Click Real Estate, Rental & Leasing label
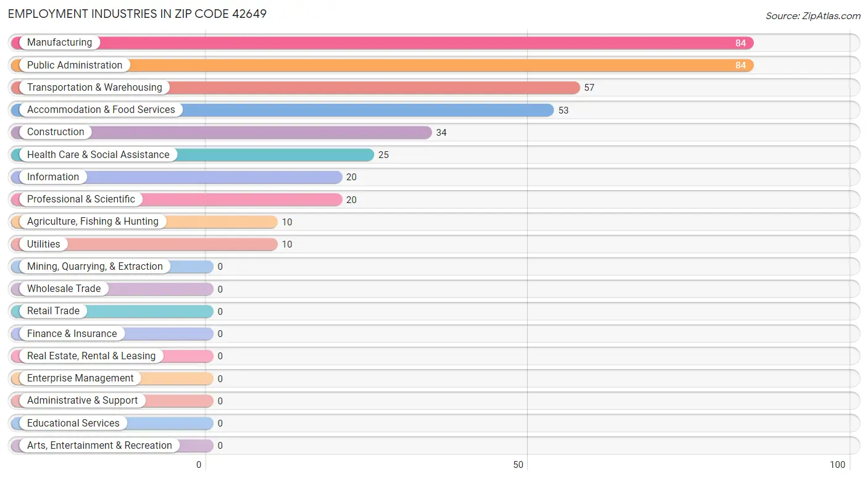 tap(91, 356)
